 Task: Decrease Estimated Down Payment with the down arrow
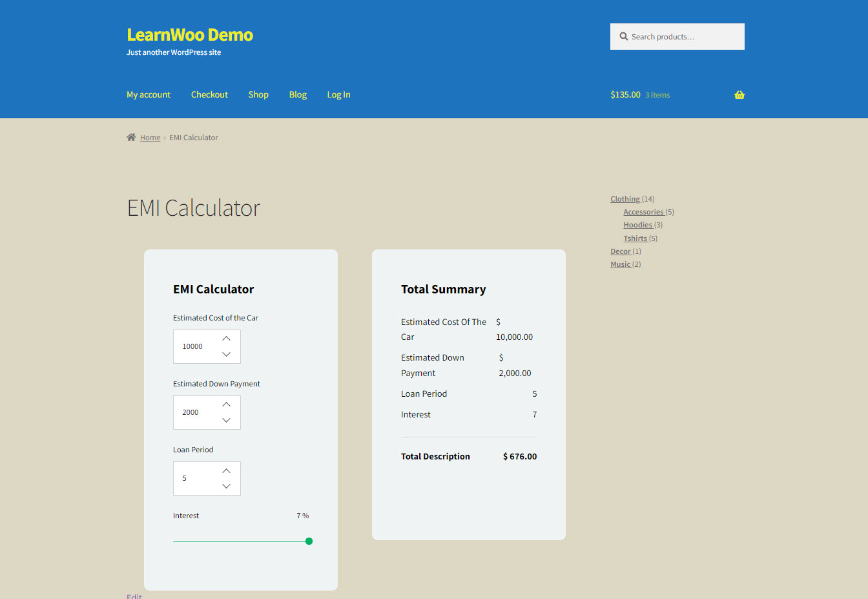click(226, 421)
